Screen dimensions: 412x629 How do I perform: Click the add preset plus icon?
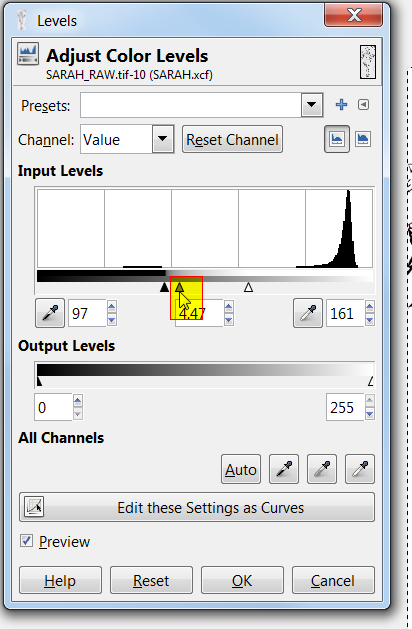pyautogui.click(x=341, y=105)
